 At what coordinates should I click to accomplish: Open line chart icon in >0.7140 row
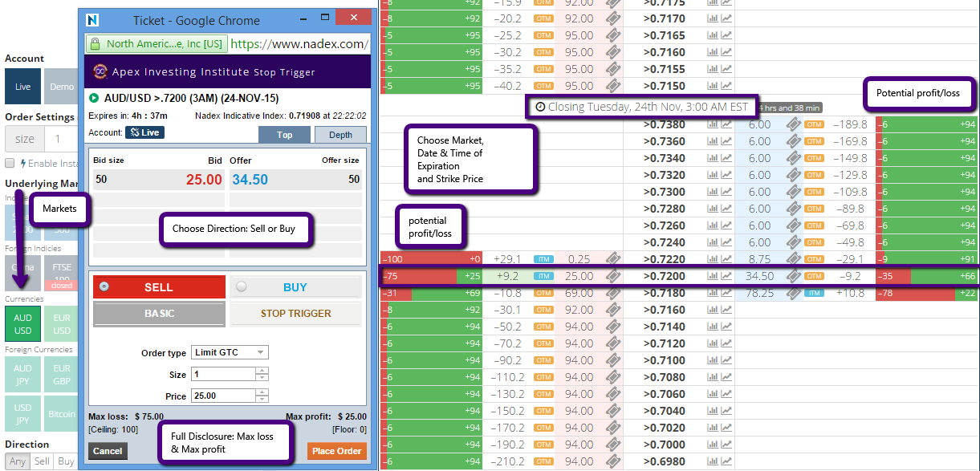click(726, 327)
